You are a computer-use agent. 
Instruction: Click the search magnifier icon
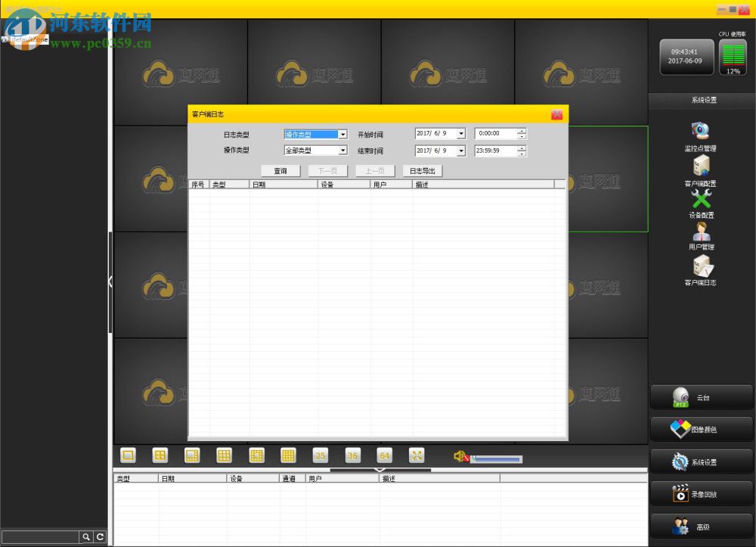[86, 537]
